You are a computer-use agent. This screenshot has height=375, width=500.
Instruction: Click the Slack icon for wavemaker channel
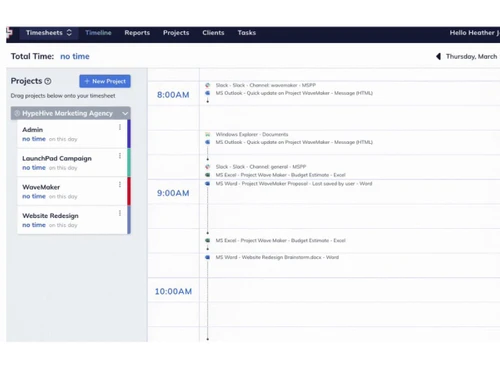coord(208,85)
